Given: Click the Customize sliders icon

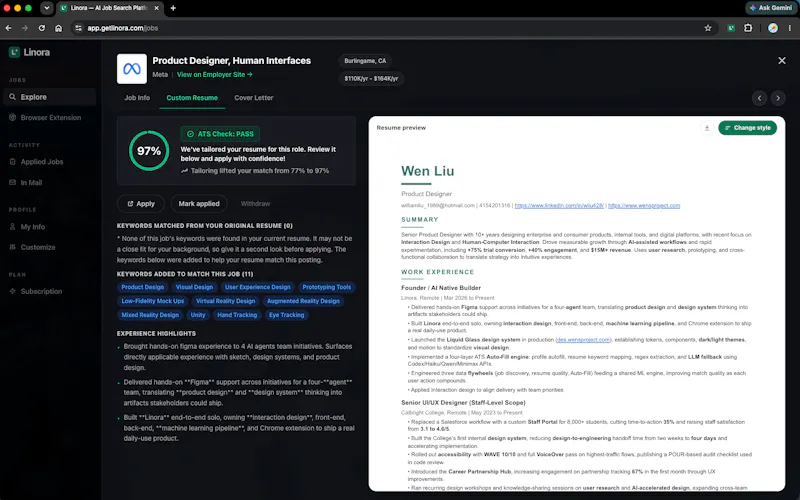Looking at the screenshot, I should [x=12, y=247].
